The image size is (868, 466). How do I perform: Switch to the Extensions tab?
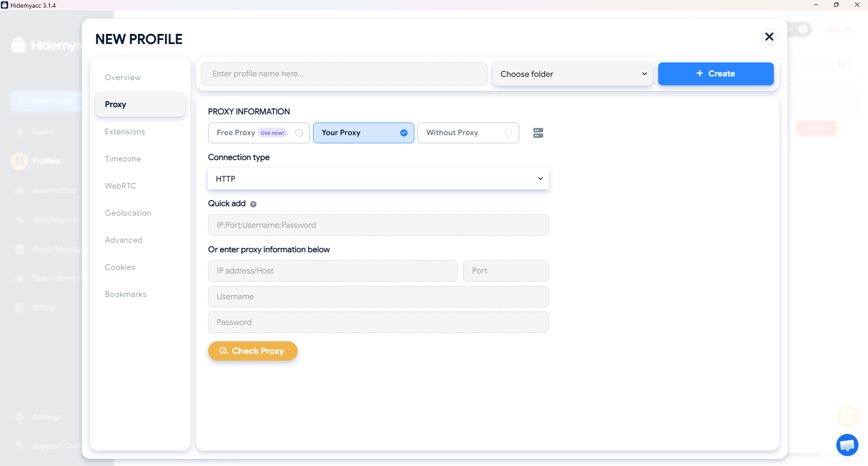pyautogui.click(x=125, y=132)
